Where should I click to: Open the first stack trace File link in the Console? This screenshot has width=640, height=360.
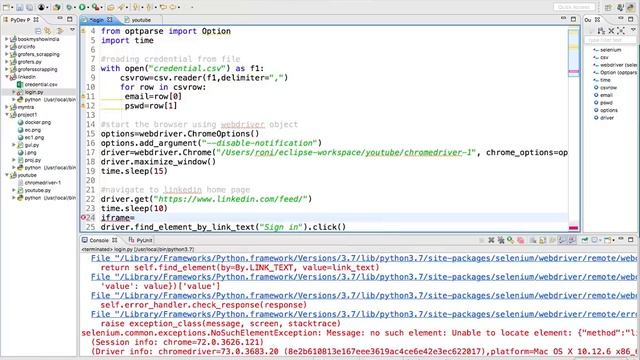click(x=363, y=258)
